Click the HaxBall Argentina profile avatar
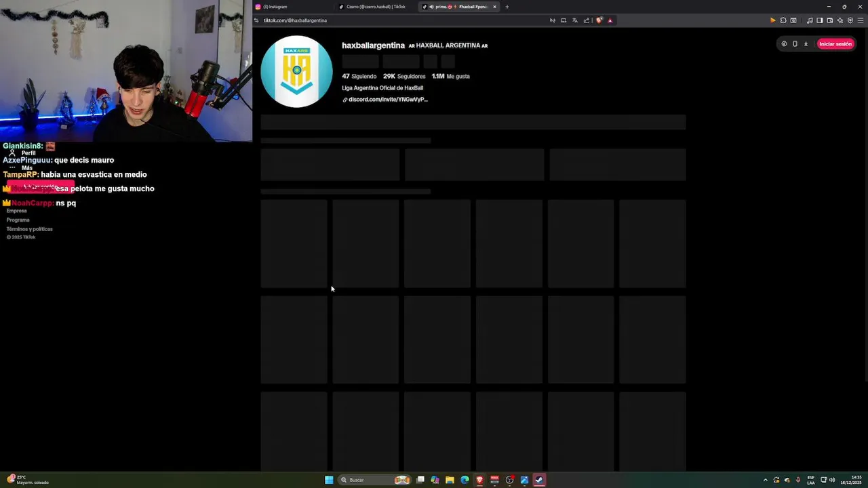 297,71
